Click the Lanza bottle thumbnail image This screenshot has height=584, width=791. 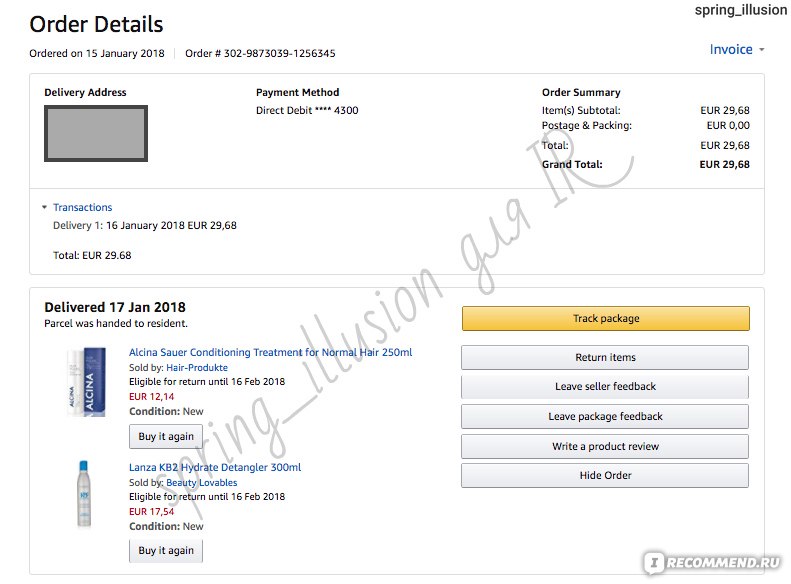click(x=84, y=494)
